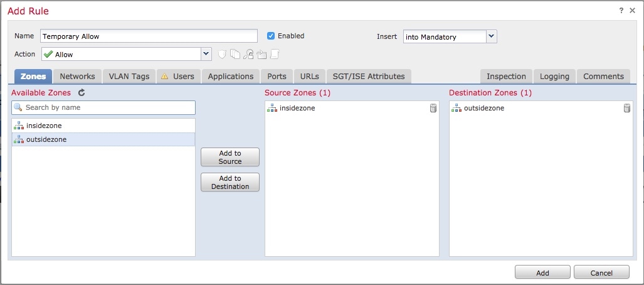This screenshot has width=644, height=285.
Task: Click the file policy pages icon
Action: point(235,54)
